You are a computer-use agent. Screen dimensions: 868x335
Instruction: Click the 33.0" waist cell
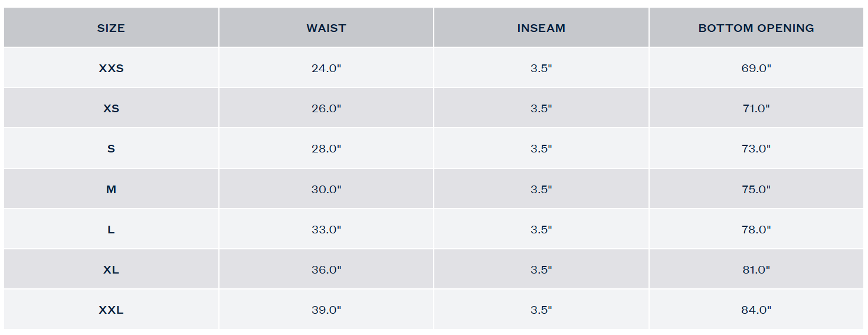[x=326, y=229]
